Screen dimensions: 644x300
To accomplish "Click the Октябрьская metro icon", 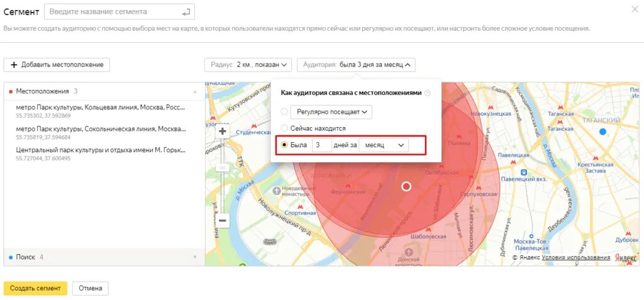I will click(441, 165).
